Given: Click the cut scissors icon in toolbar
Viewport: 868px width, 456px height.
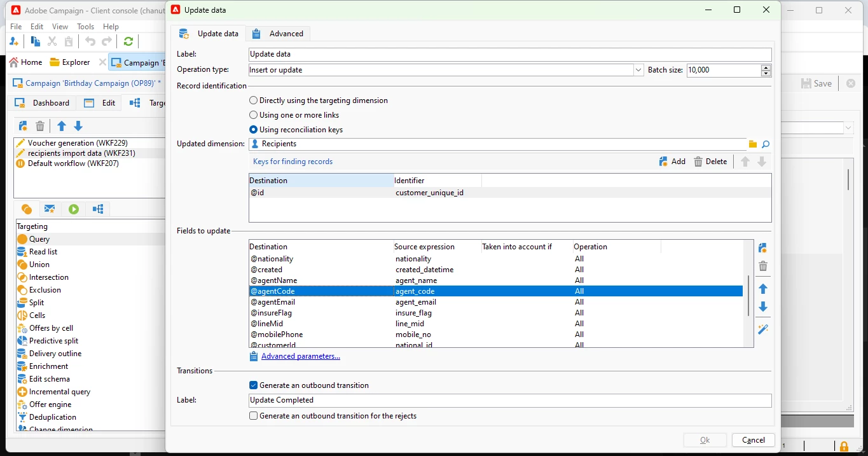Looking at the screenshot, I should (x=52, y=41).
